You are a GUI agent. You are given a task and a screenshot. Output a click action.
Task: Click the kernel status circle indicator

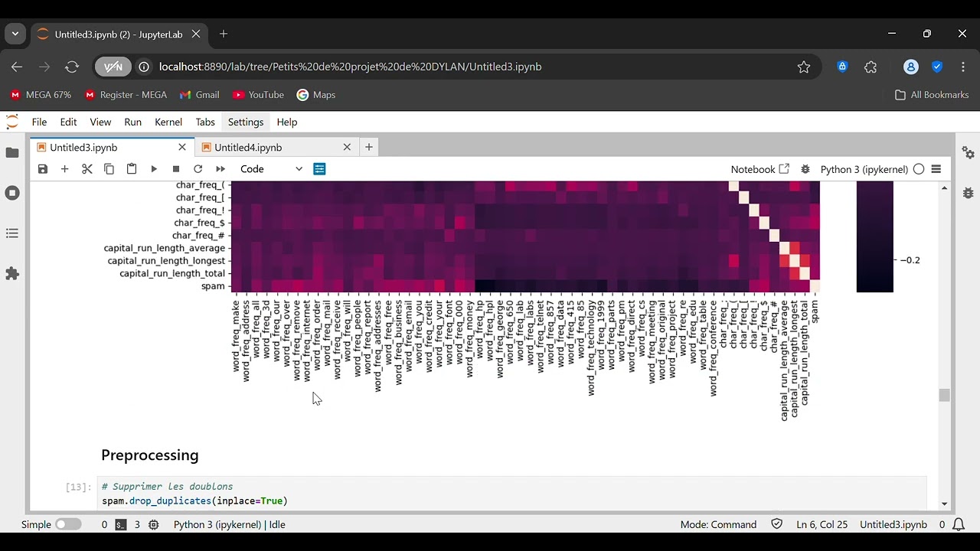tap(919, 169)
